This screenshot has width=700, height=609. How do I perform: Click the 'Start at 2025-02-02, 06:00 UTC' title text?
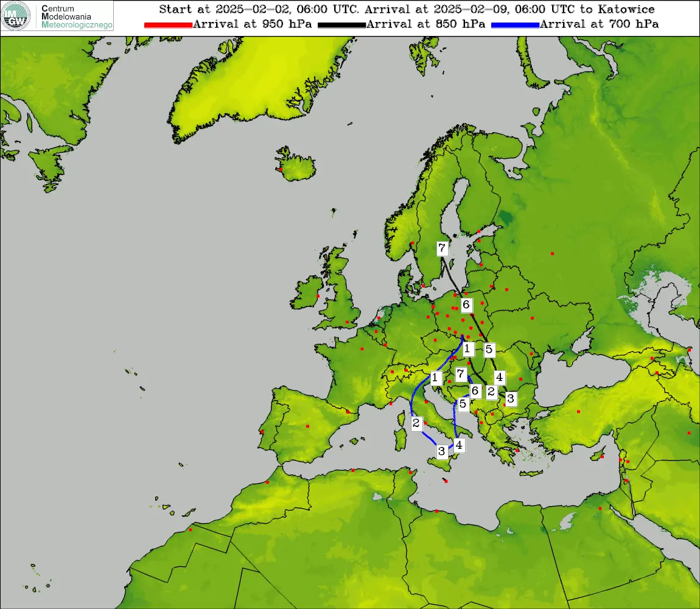click(x=259, y=9)
